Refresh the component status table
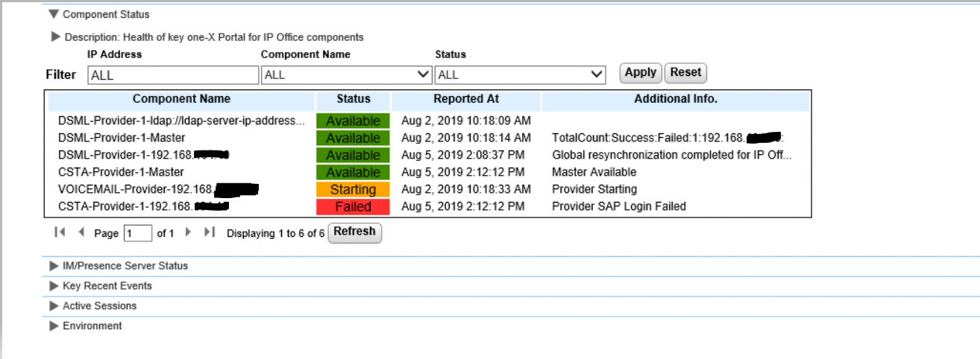This screenshot has width=980, height=359. click(x=354, y=232)
